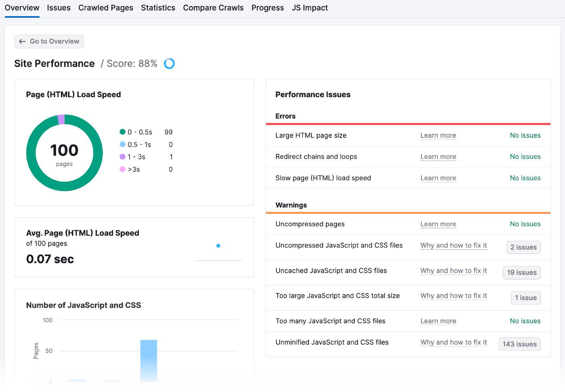Click the tallest bar in JavaScript and CSS chart
This screenshot has width=565, height=392.
pos(149,360)
